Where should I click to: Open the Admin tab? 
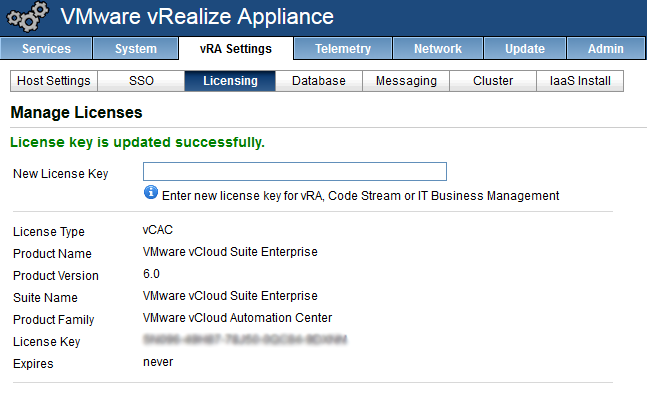(x=606, y=49)
